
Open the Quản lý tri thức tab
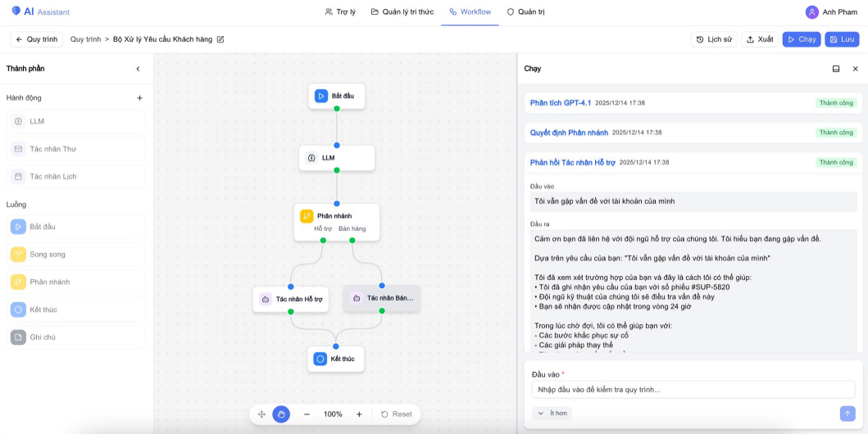point(402,11)
